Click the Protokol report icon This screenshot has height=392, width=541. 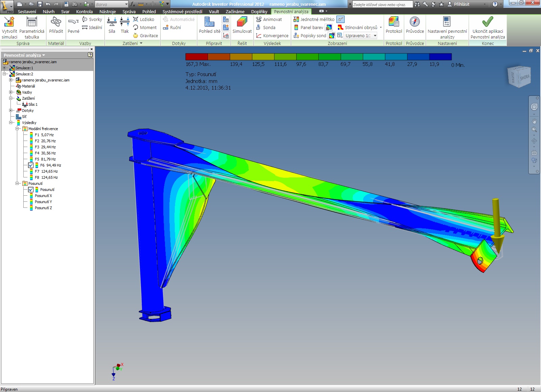(394, 23)
